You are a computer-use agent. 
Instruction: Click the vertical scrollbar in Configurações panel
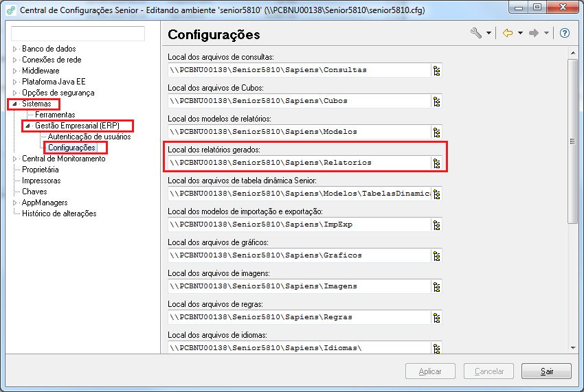click(572, 141)
